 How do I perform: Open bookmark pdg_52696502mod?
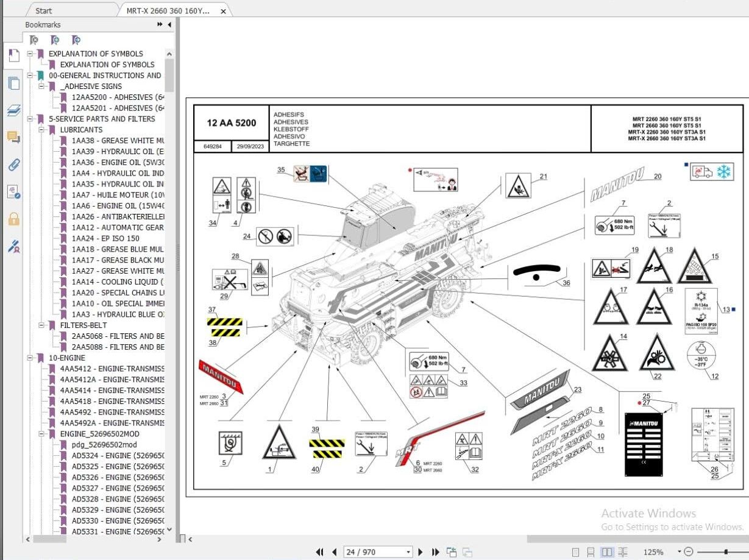[x=104, y=445]
